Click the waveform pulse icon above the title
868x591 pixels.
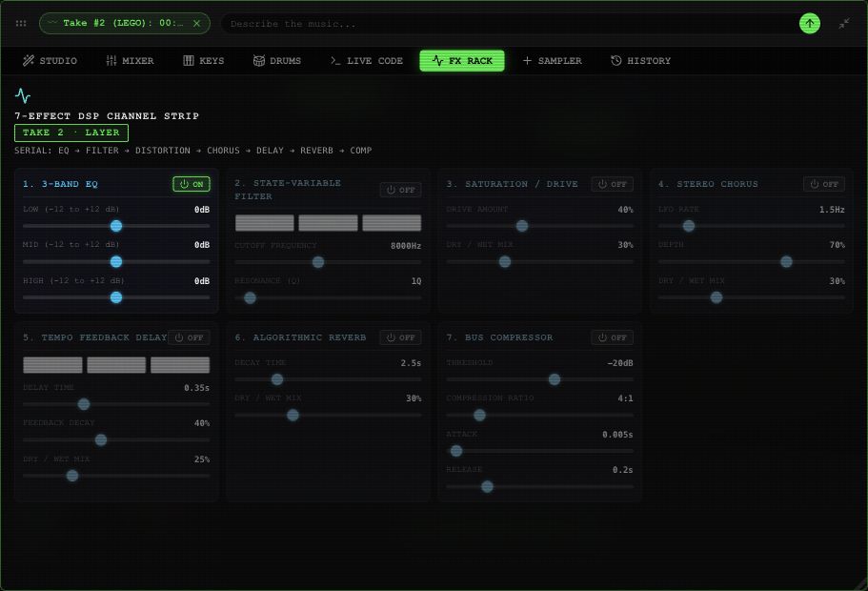coord(23,96)
